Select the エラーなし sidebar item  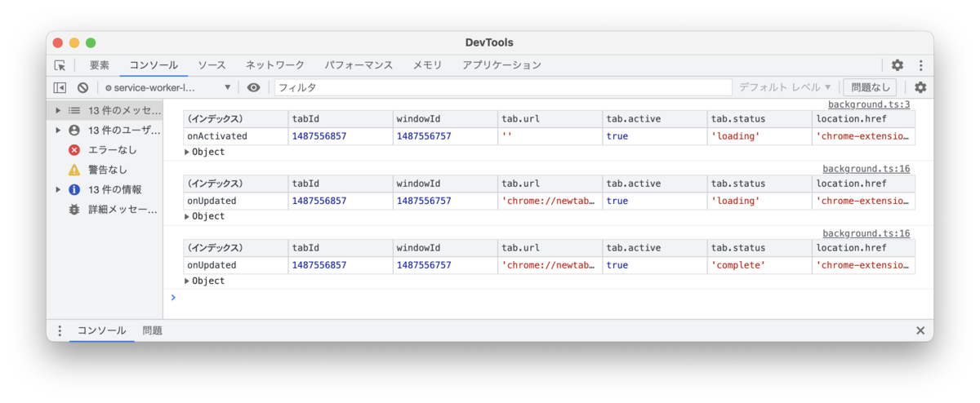(x=112, y=150)
